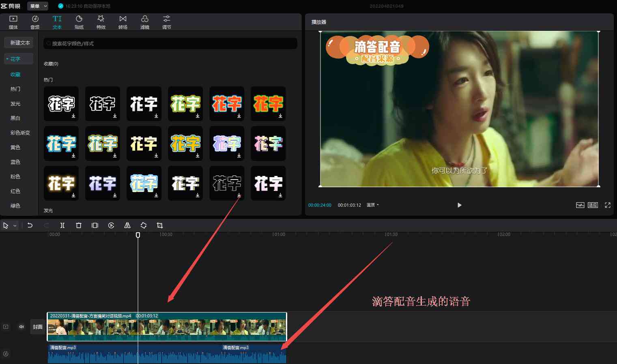Screen dimensions: 617x364
Task: Open the video scopes icon in player
Action: [580, 205]
